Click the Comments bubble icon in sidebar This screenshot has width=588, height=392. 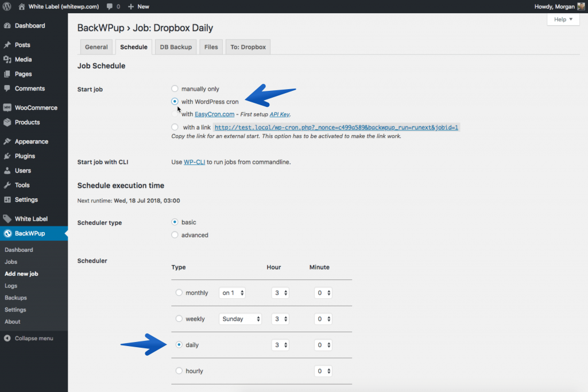point(7,89)
